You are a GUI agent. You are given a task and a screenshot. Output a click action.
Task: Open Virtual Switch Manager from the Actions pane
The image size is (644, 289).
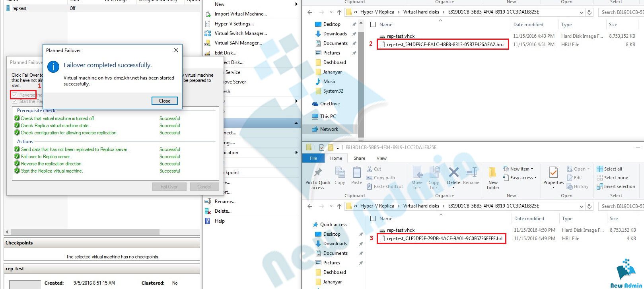point(240,33)
